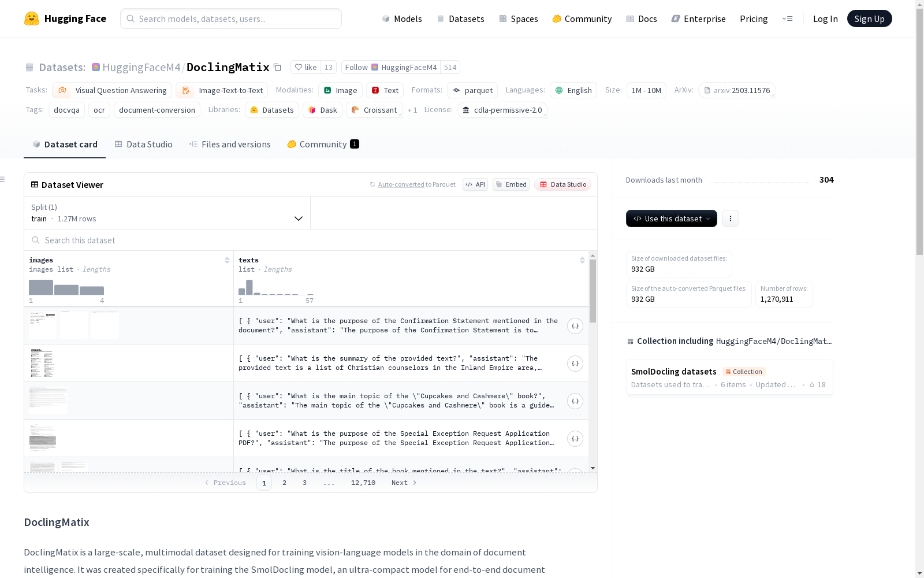The image size is (924, 578).
Task: Copy dataset name with the copy icon
Action: point(277,67)
